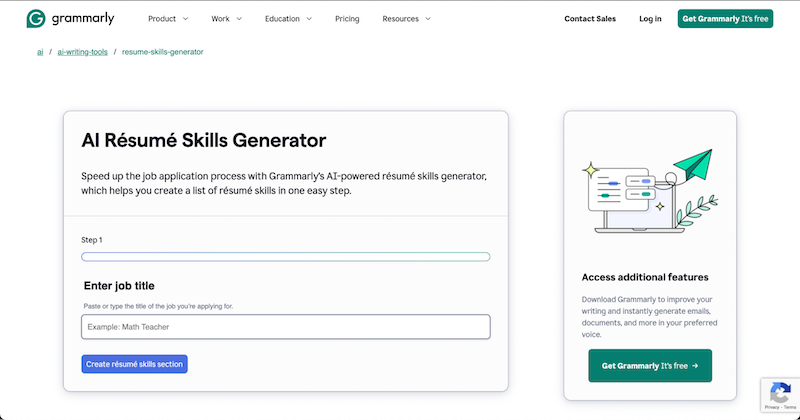Click the Step 1 label

[x=92, y=240]
